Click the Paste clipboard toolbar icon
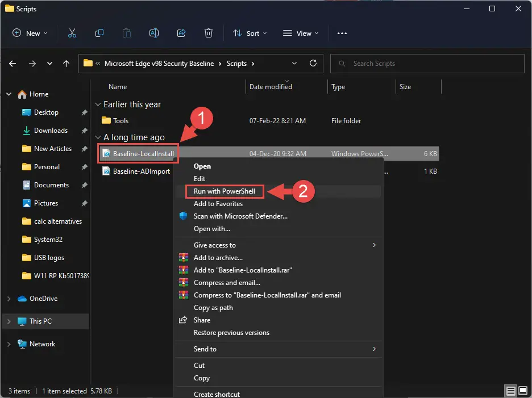The width and height of the screenshot is (532, 398). (x=127, y=33)
